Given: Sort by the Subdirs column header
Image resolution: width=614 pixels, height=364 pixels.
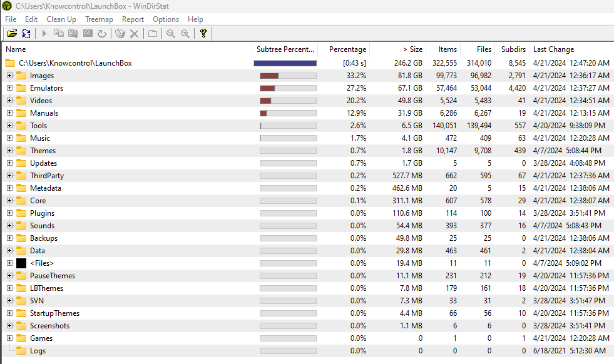Looking at the screenshot, I should [x=512, y=49].
